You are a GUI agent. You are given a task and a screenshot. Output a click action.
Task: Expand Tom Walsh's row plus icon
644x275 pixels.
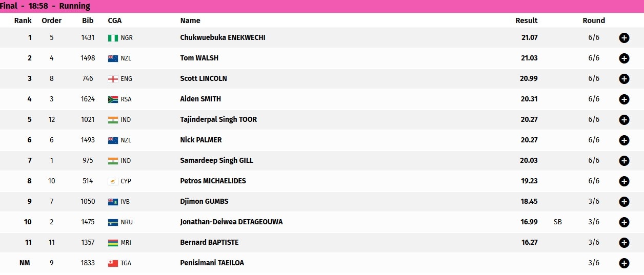(624, 58)
